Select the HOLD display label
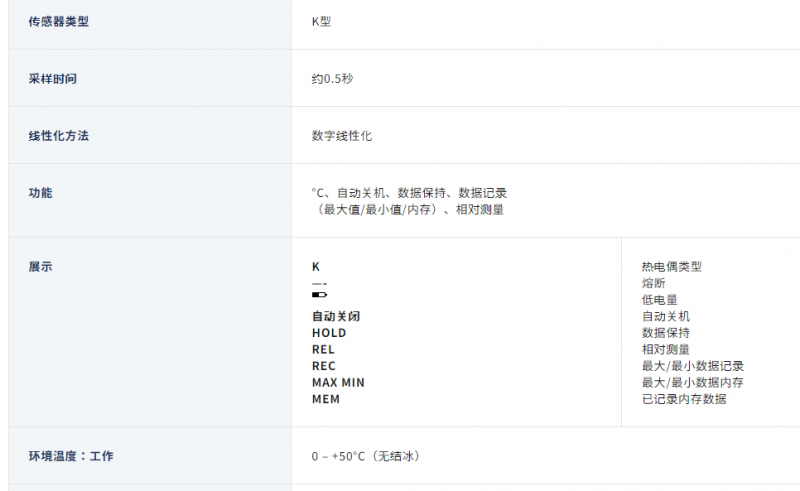The height and width of the screenshot is (491, 800). (329, 333)
